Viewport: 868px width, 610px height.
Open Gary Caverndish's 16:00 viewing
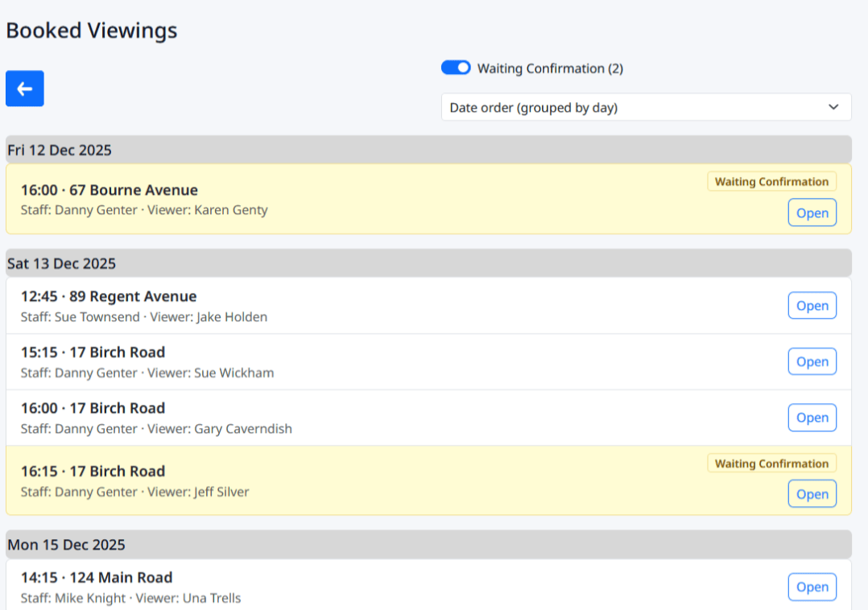point(812,418)
